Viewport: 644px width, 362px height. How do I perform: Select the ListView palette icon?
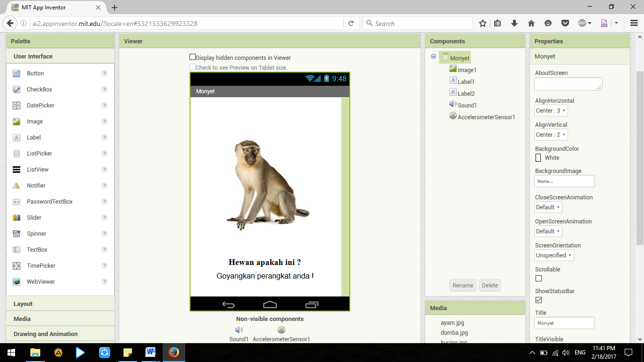(x=17, y=170)
